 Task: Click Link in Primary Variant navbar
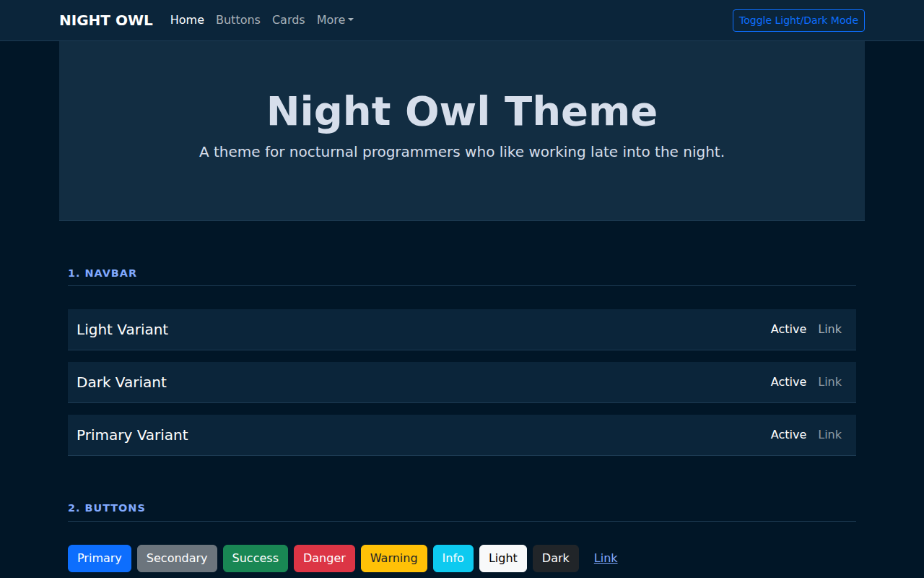click(830, 435)
